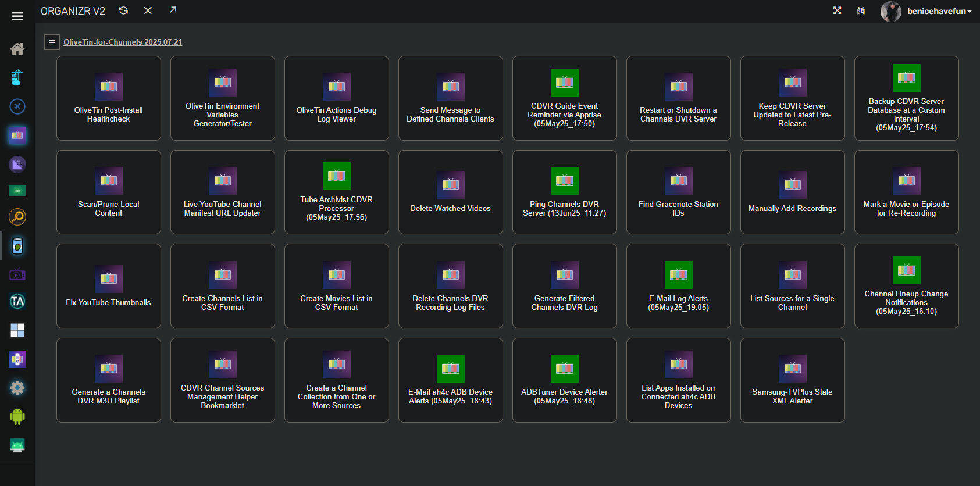Open current tab in new window
980x486 pixels.
[173, 10]
